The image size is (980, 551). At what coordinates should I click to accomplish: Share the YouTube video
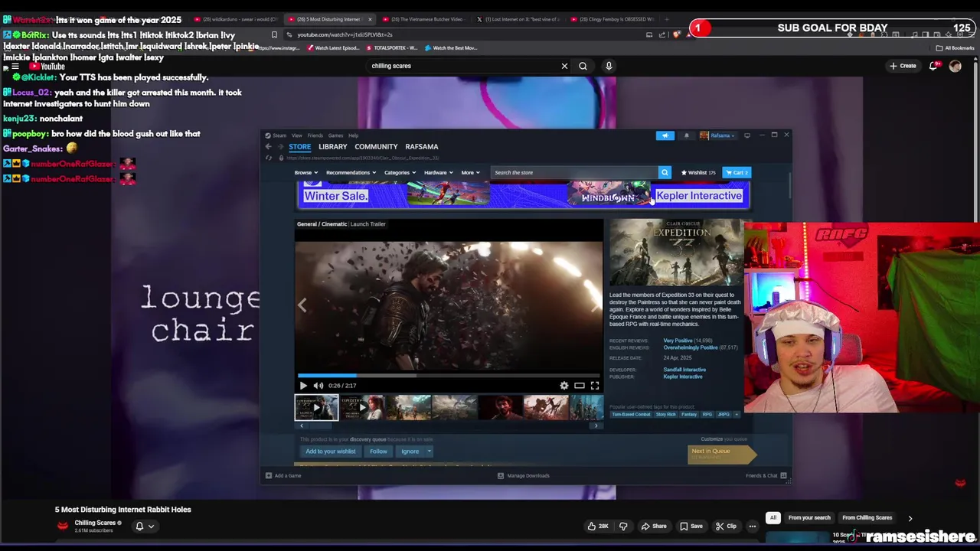pyautogui.click(x=654, y=527)
